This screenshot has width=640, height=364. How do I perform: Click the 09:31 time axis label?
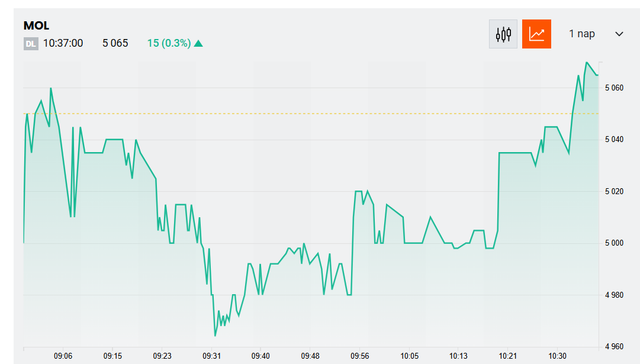(211, 356)
